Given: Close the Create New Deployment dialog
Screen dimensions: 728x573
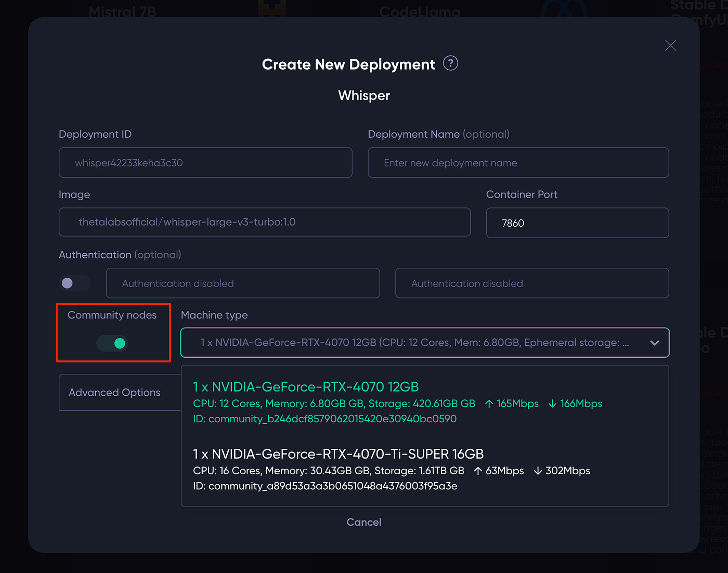Looking at the screenshot, I should [671, 46].
